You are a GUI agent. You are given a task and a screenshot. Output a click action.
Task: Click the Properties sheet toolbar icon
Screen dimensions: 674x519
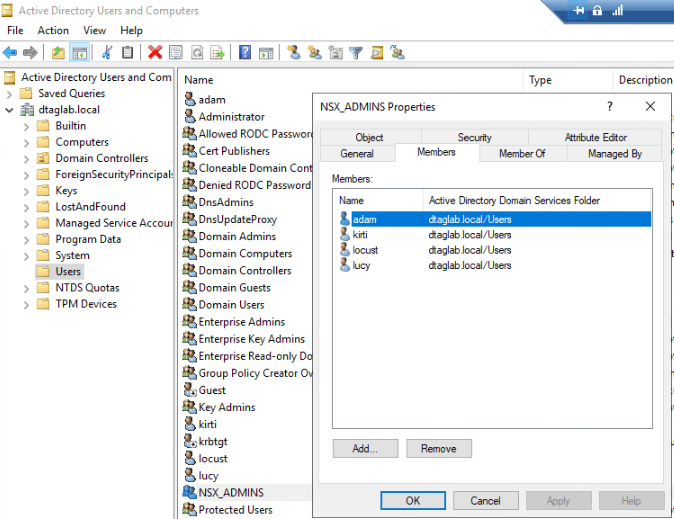(x=176, y=52)
